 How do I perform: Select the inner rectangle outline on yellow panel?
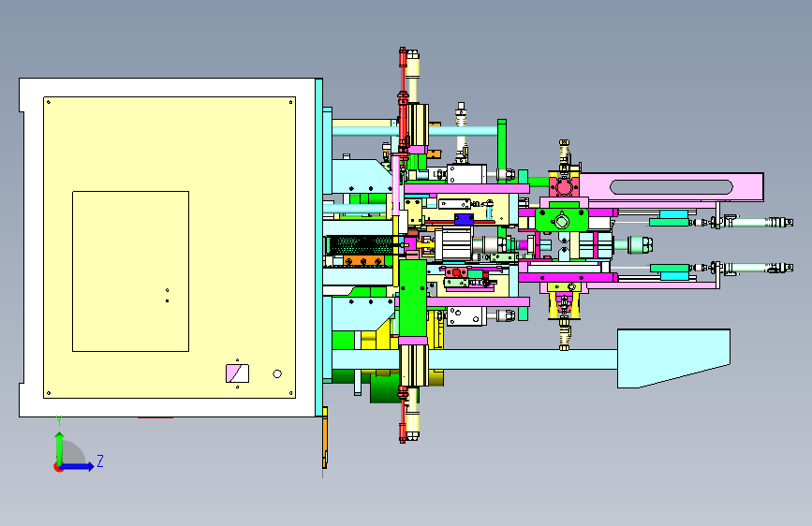click(x=130, y=271)
